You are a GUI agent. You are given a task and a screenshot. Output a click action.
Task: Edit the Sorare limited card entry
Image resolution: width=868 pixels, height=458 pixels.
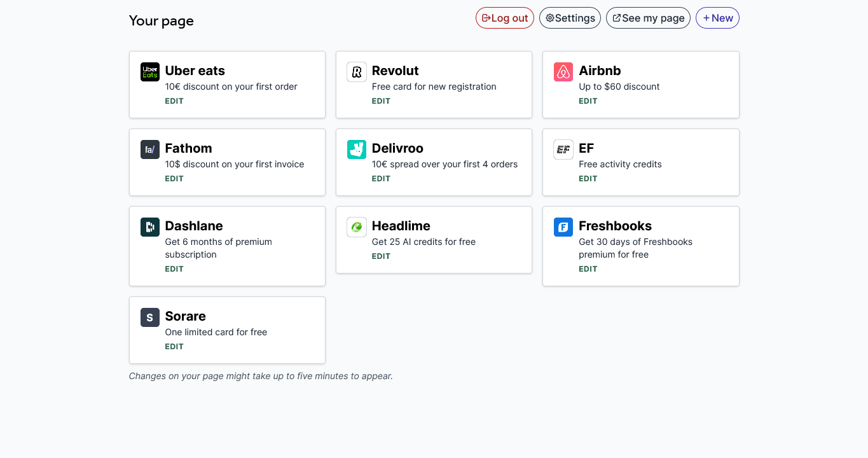click(174, 347)
